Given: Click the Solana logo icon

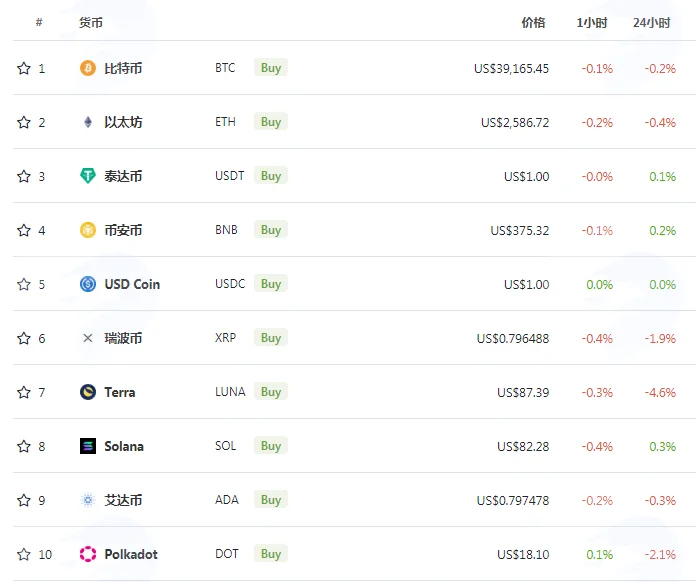Looking at the screenshot, I should tap(87, 446).
